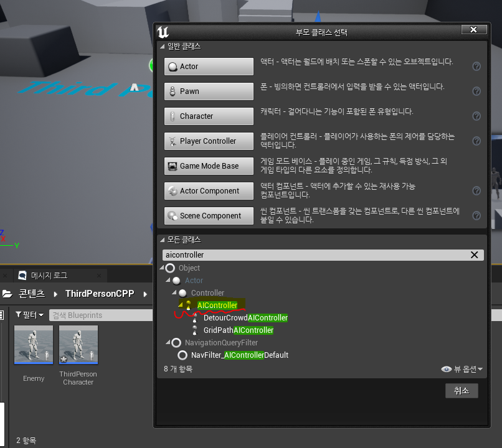Image resolution: width=502 pixels, height=448 pixels.
Task: Expand arrow after ThirdPersonCPP breadcrumb
Action: point(145,294)
